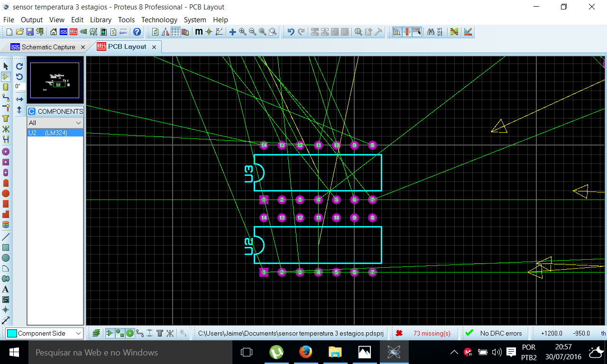Image resolution: width=607 pixels, height=364 pixels.
Task: Open Firefox from the taskbar
Action: [x=306, y=352]
